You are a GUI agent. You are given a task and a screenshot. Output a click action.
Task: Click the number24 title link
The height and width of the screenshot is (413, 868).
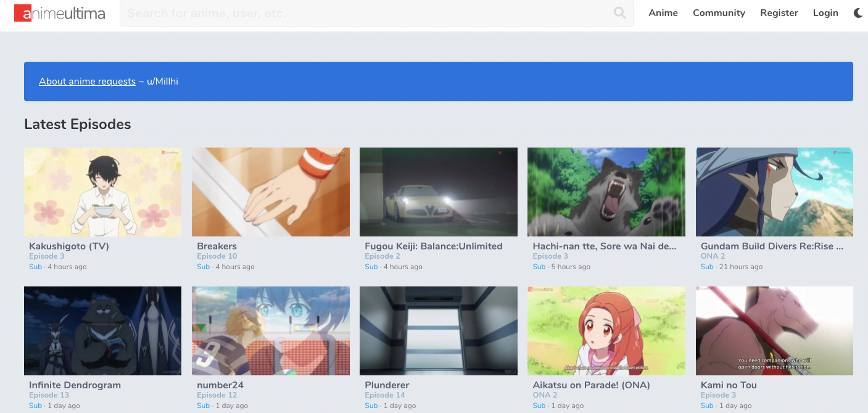pyautogui.click(x=220, y=385)
